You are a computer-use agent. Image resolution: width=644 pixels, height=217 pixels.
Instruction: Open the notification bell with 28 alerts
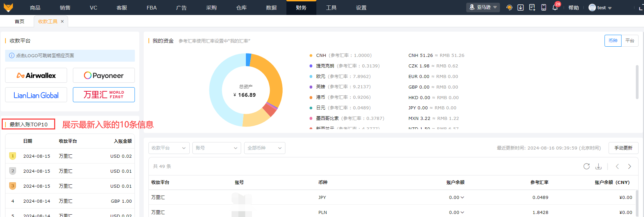(x=555, y=7)
